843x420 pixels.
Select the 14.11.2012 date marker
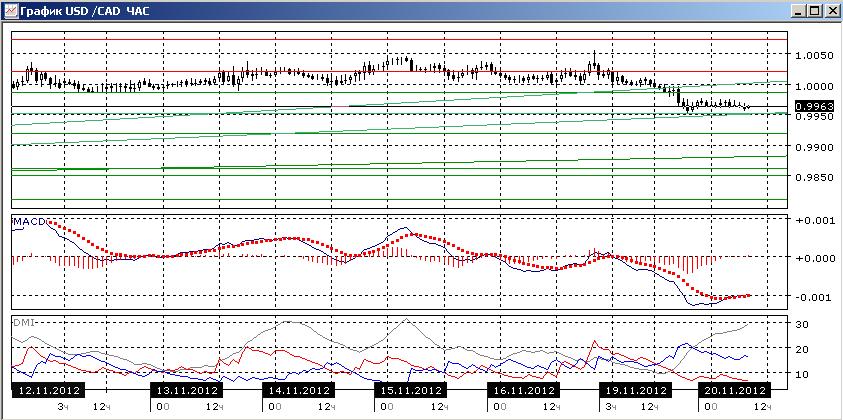coord(298,390)
